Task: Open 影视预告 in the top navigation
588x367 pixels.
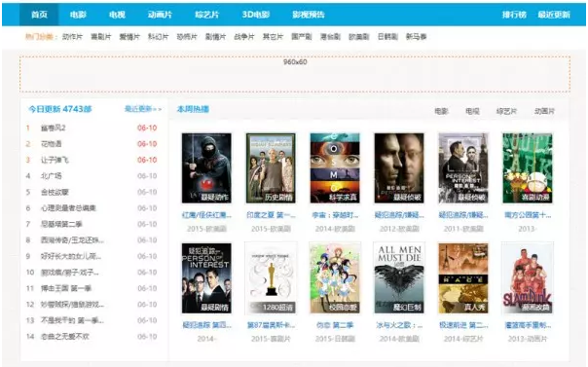Action: coord(309,15)
